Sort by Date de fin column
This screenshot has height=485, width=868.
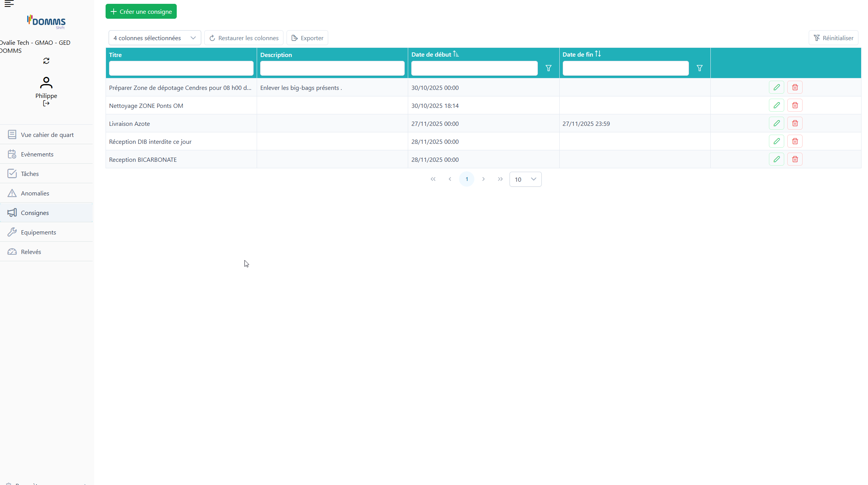[x=598, y=54]
